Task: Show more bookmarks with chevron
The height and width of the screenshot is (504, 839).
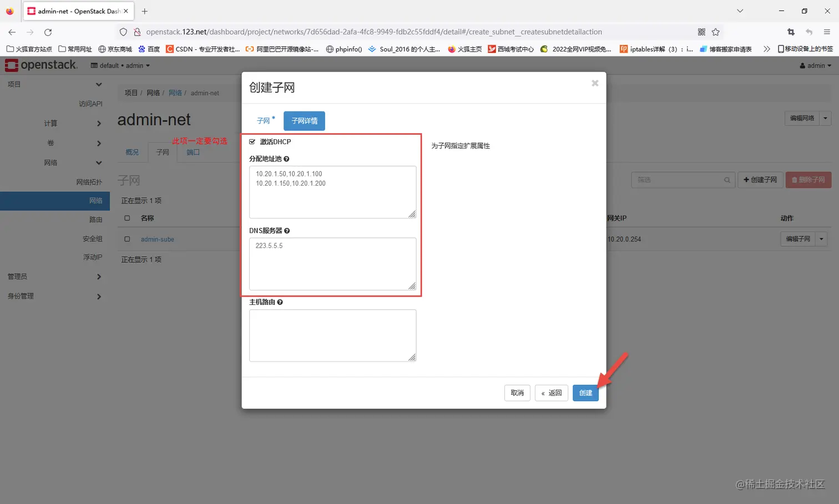Action: pos(767,49)
